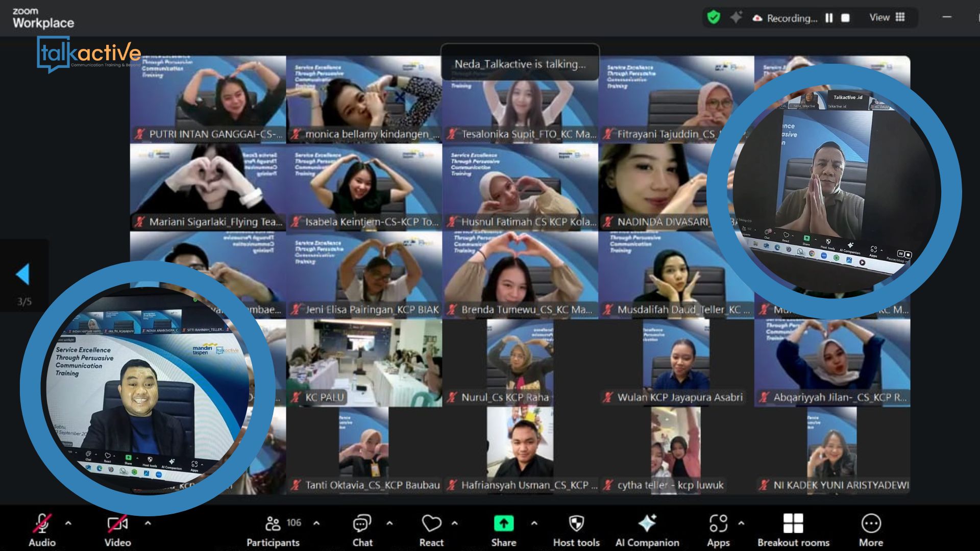Expand video options arrow next to Video
The width and height of the screenshot is (980, 551).
(148, 523)
